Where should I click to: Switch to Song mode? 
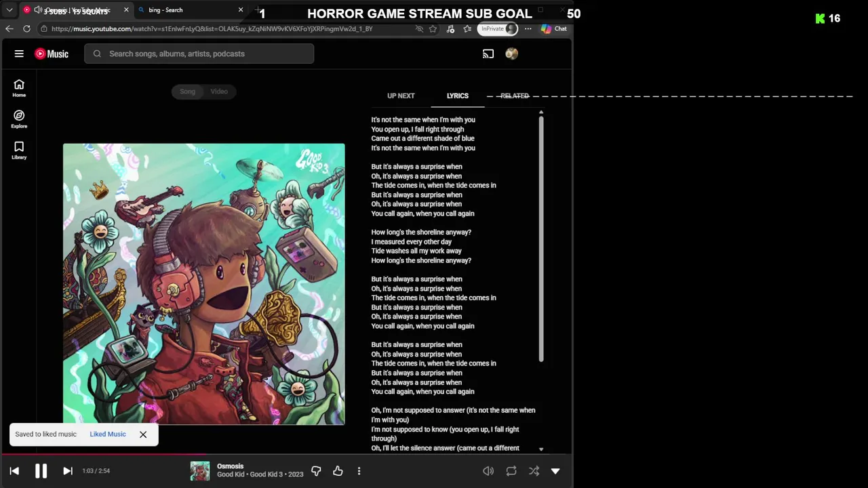click(x=187, y=91)
